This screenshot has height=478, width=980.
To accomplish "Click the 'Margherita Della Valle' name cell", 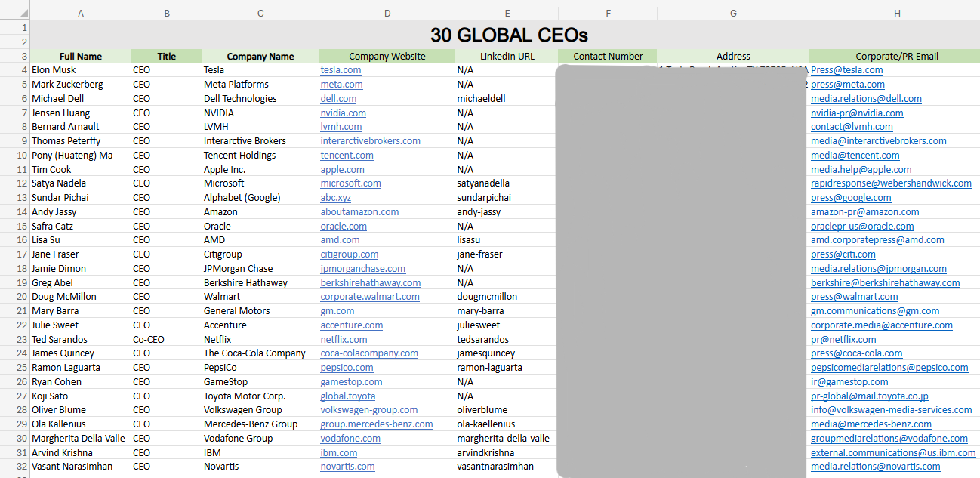I will point(81,438).
